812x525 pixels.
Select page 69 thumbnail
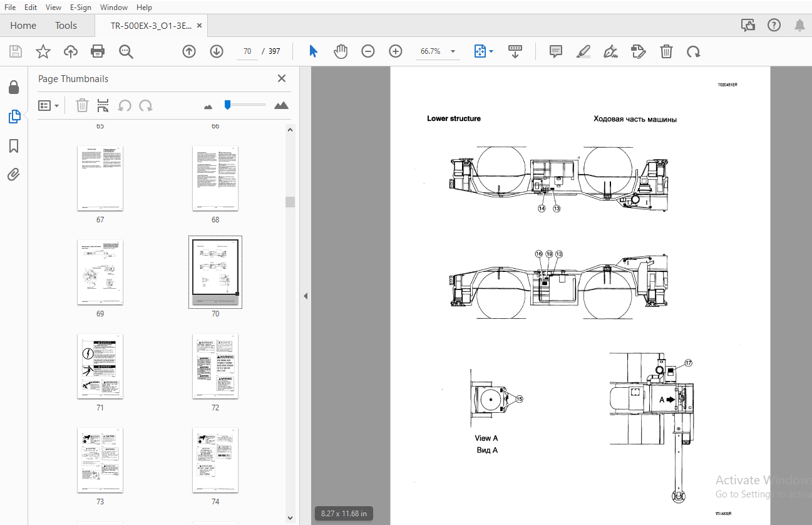(100, 273)
